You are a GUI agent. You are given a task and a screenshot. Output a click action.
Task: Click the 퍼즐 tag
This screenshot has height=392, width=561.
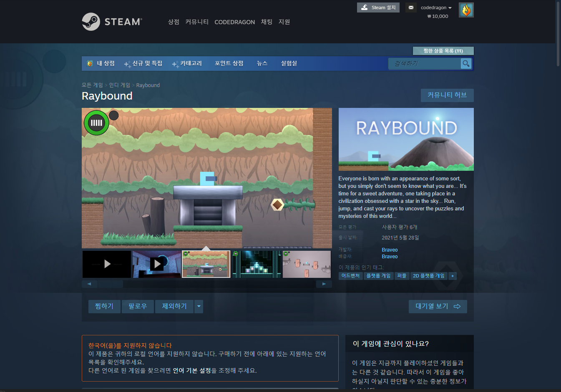(x=402, y=276)
